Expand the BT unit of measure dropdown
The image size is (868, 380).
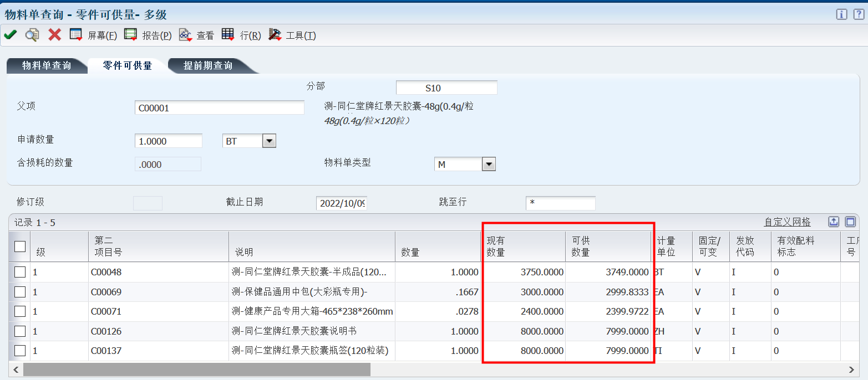coord(269,141)
